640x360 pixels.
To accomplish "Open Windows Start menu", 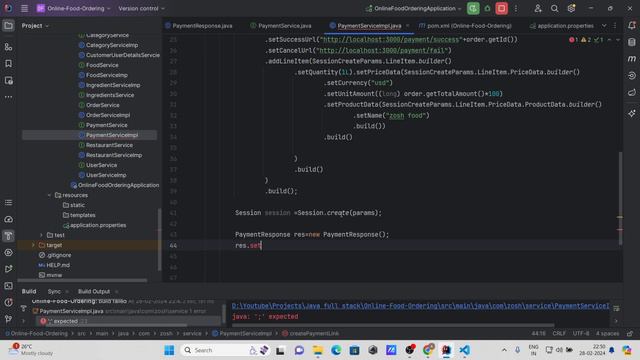I will tap(169, 350).
